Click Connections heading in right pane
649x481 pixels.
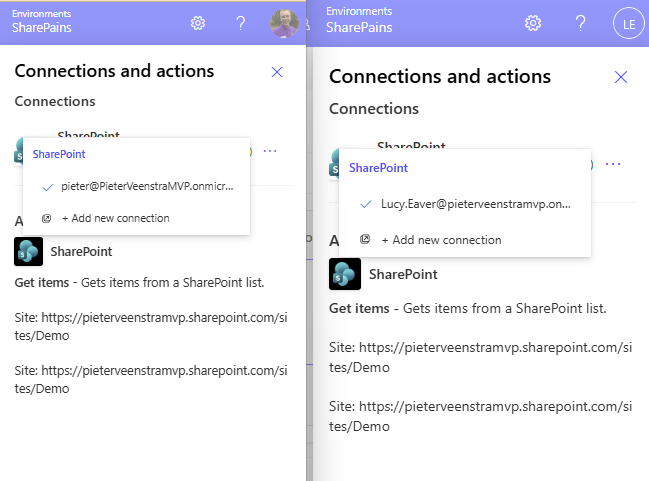point(374,109)
